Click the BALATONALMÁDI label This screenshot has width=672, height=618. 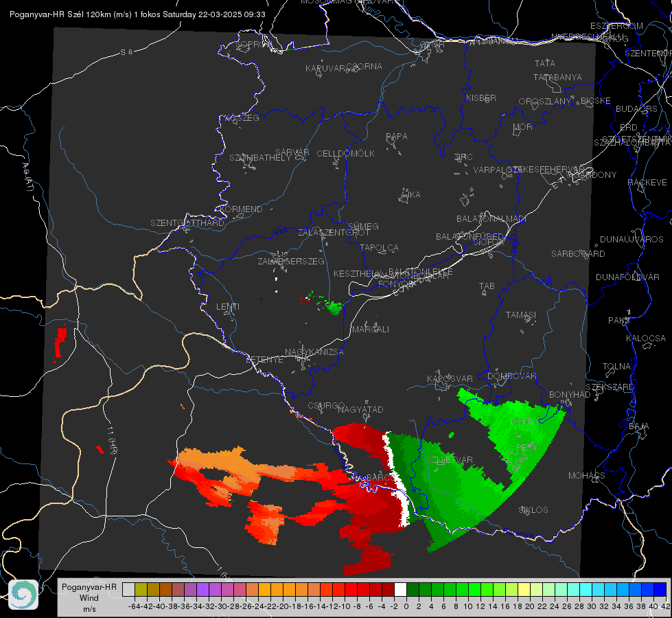coord(491,218)
